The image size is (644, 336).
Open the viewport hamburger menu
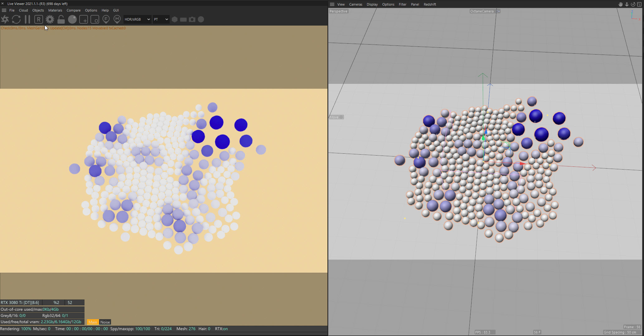click(332, 4)
